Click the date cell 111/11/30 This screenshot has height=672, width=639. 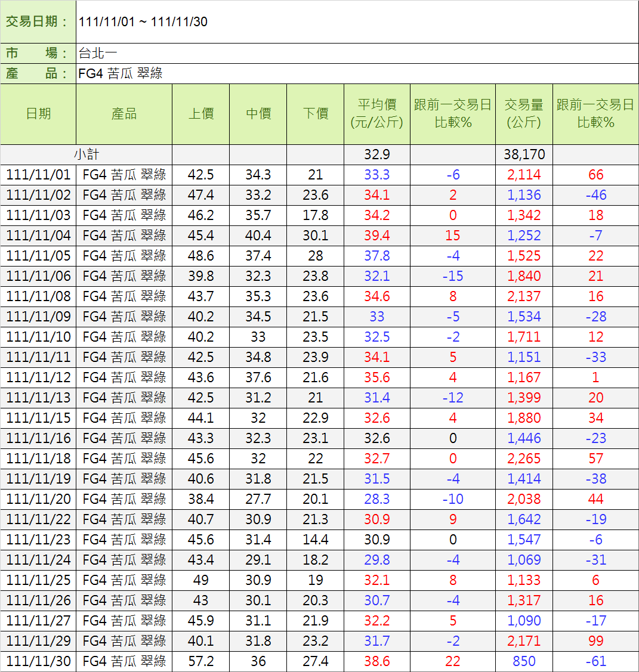[38, 661]
